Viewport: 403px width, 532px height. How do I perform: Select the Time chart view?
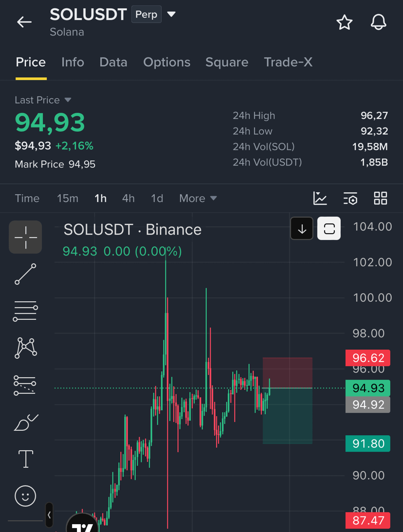coord(27,199)
